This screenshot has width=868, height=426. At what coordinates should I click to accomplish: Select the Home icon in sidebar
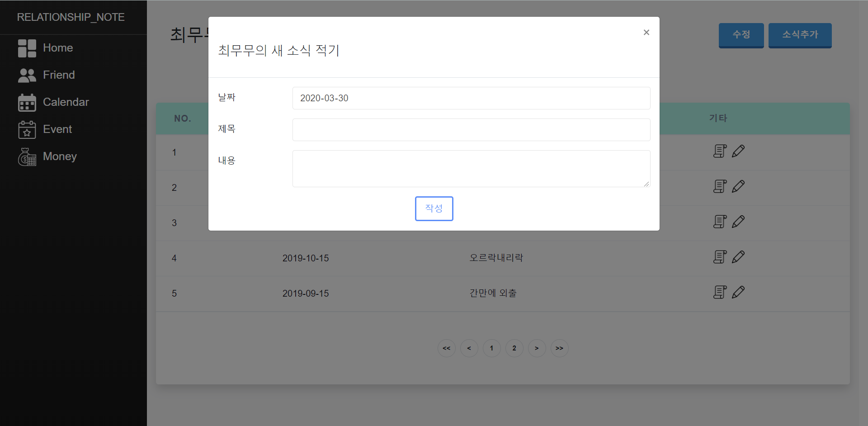point(27,47)
